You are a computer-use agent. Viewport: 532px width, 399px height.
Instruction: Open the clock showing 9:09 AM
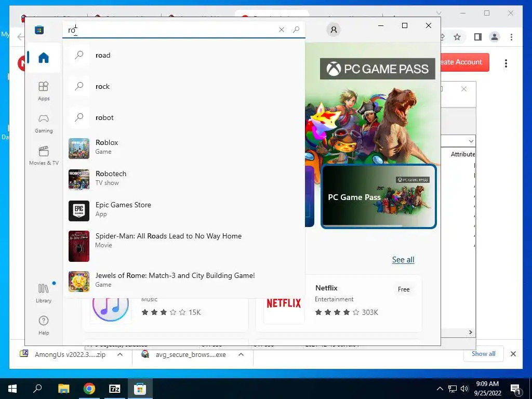click(487, 389)
